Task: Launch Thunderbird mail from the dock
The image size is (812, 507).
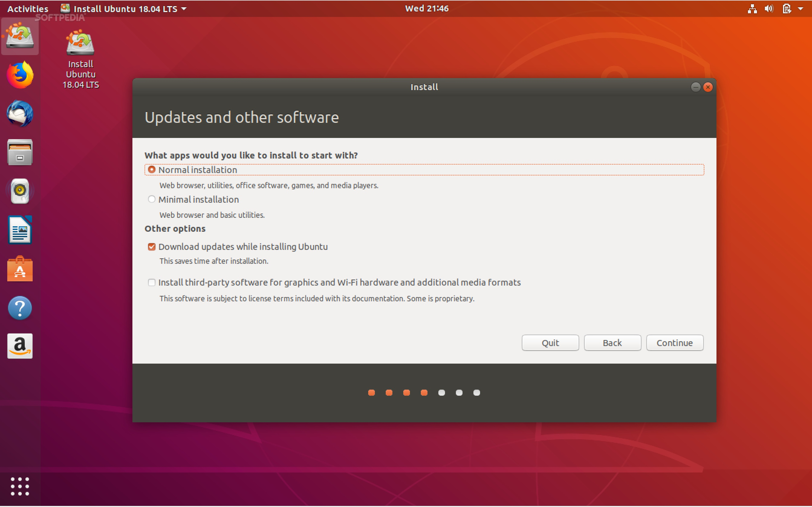Action: [x=20, y=114]
